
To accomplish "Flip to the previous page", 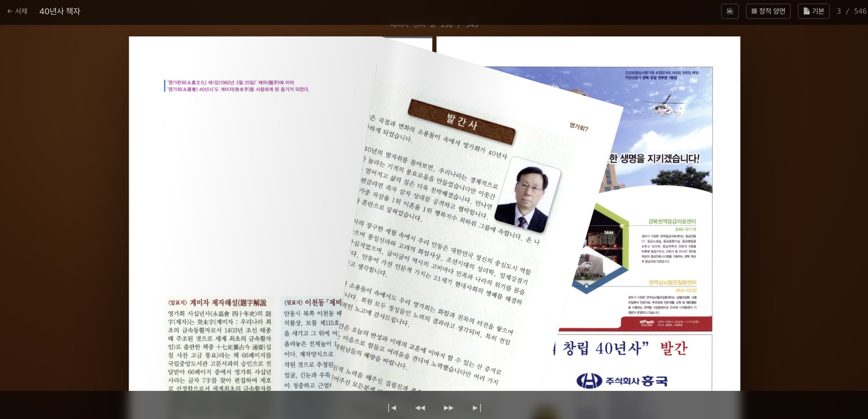I will tap(420, 408).
